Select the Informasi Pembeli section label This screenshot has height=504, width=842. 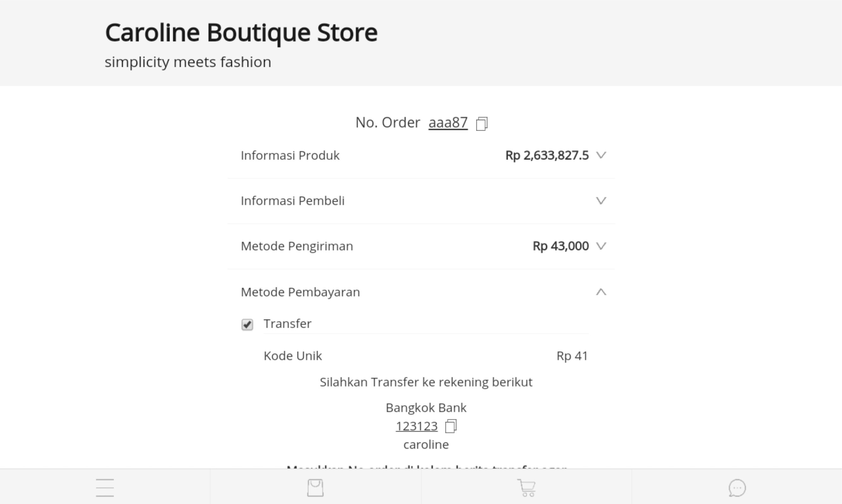point(292,201)
